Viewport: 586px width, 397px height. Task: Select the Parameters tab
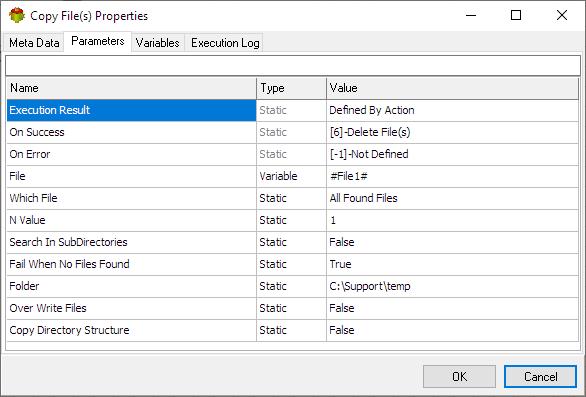(x=98, y=41)
